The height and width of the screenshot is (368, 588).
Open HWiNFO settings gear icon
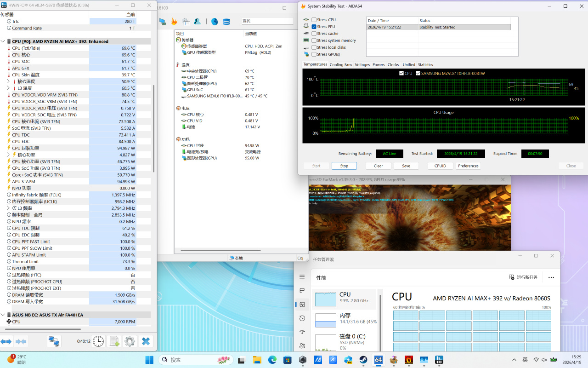coord(130,341)
